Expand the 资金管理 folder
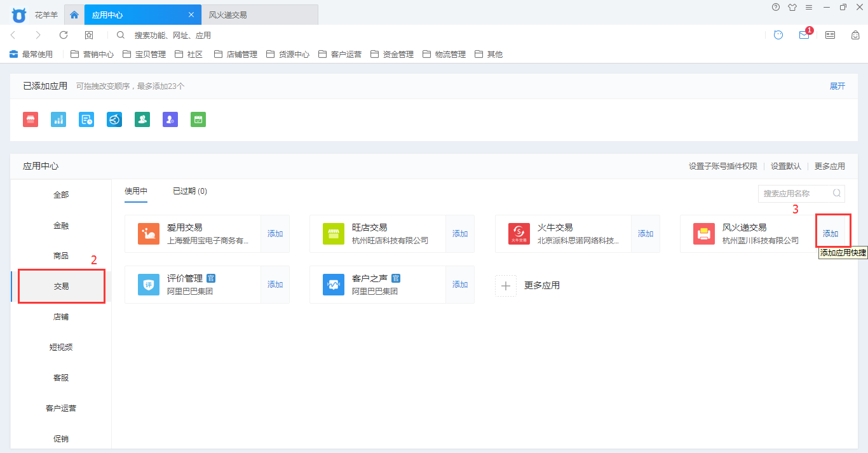868x453 pixels. [x=392, y=55]
